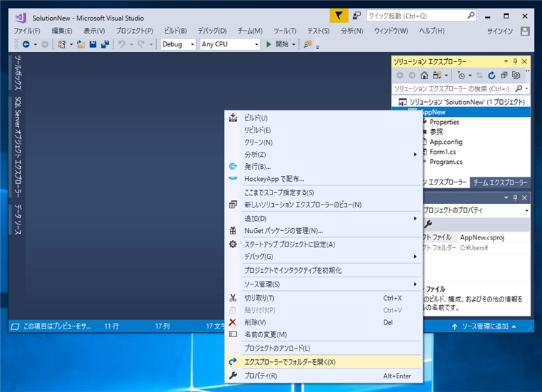Click Solution Explorer refresh icon
This screenshot has height=392, width=542.
491,75
